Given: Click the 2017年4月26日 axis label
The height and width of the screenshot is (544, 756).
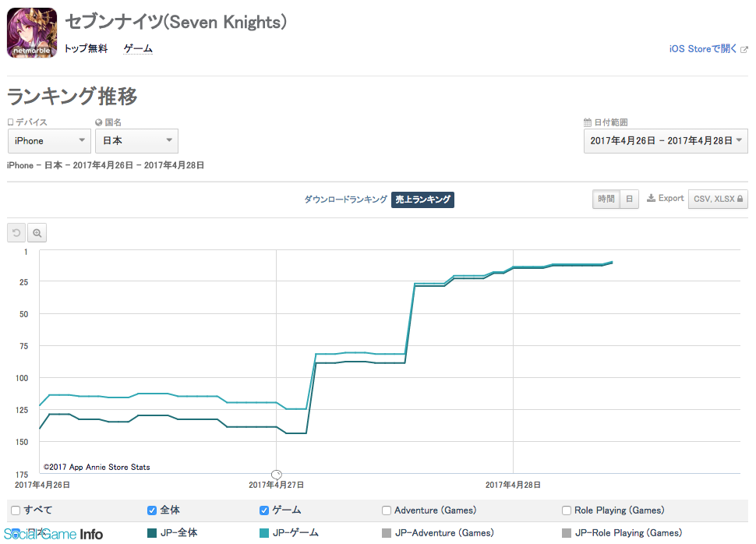Looking at the screenshot, I should tap(42, 485).
